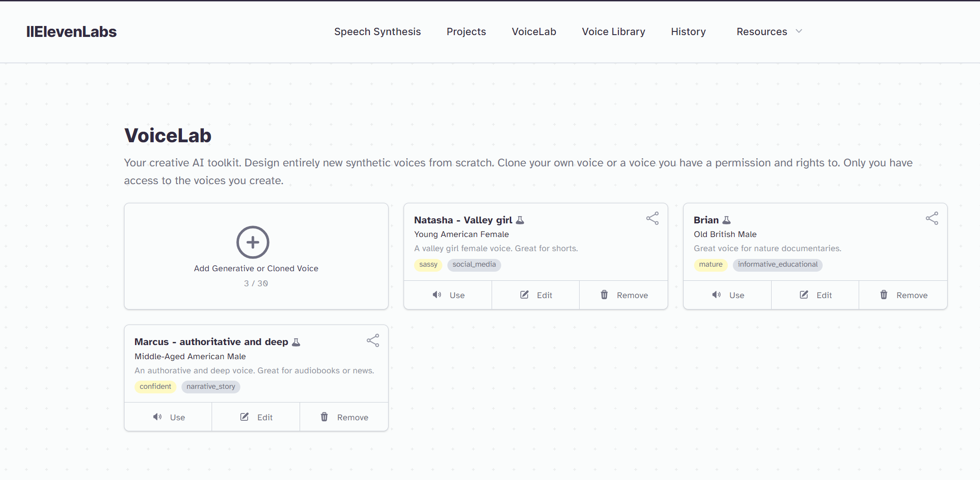This screenshot has height=480, width=980.
Task: Click the mature tag
Action: click(x=710, y=264)
